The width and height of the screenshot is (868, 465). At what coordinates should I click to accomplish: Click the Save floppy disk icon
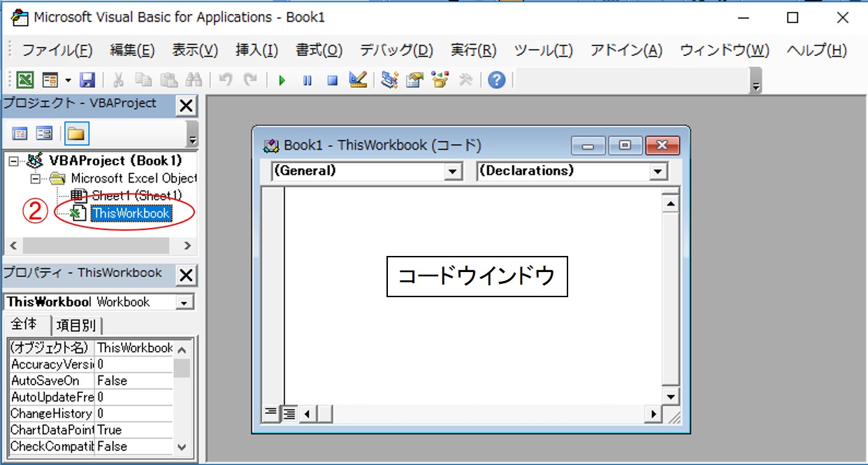click(x=87, y=80)
